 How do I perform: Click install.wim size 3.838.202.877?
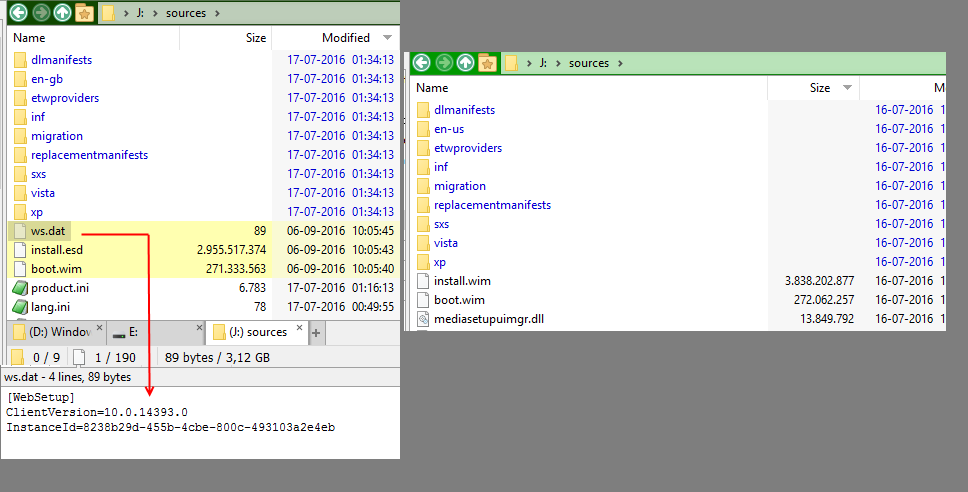pos(819,281)
